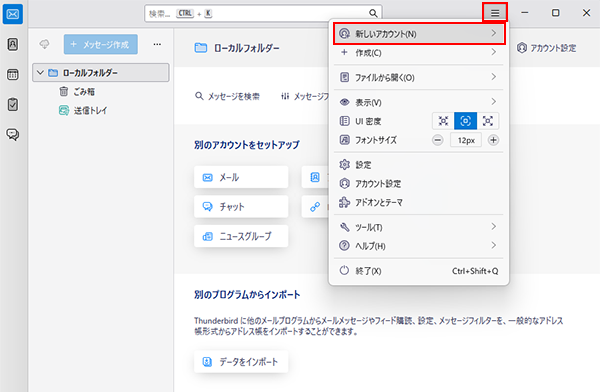The height and width of the screenshot is (392, 600).
Task: Open アドオンとテーマ from the menu
Action: (x=419, y=202)
